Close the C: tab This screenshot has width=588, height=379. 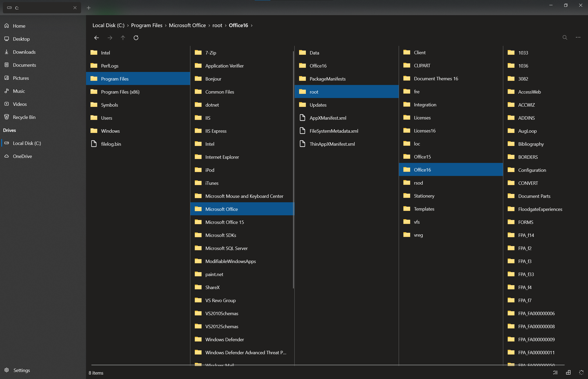coord(75,8)
